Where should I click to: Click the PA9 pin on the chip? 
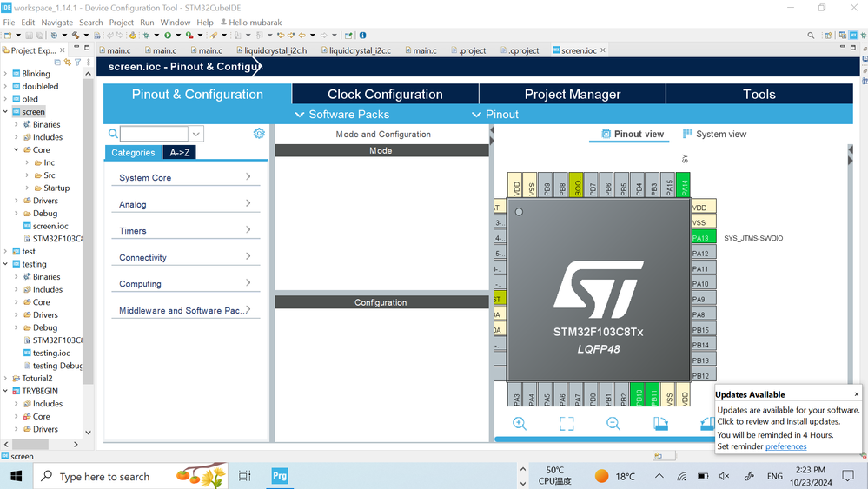coord(704,299)
